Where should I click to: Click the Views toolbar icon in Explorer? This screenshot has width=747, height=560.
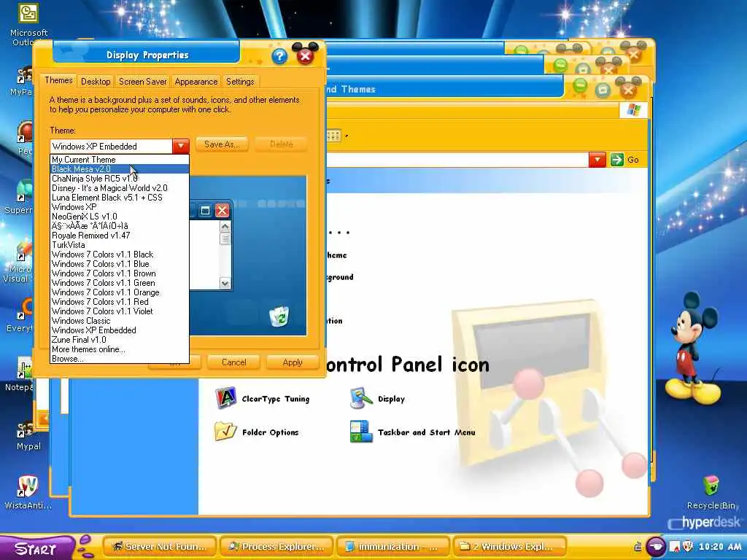pyautogui.click(x=333, y=136)
